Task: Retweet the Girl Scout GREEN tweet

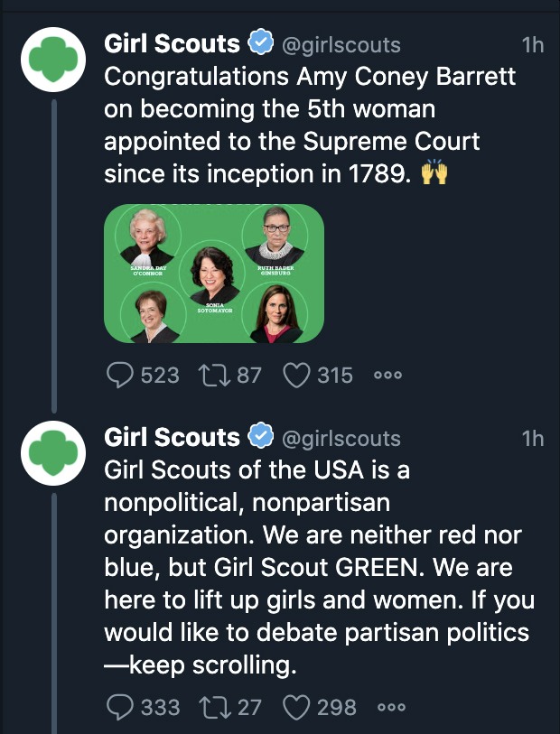Action: (216, 707)
